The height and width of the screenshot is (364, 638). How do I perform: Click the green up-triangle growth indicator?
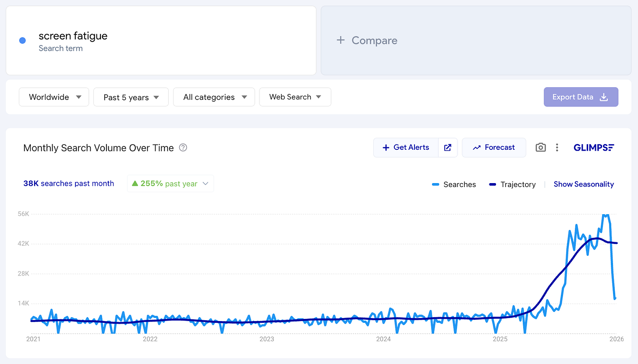coord(135,184)
